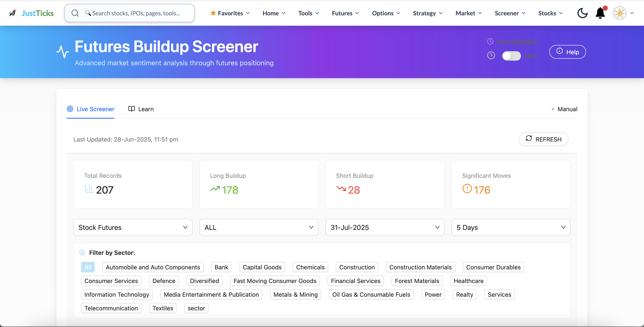Open the user profile avatar
The height and width of the screenshot is (327, 644).
coord(619,13)
